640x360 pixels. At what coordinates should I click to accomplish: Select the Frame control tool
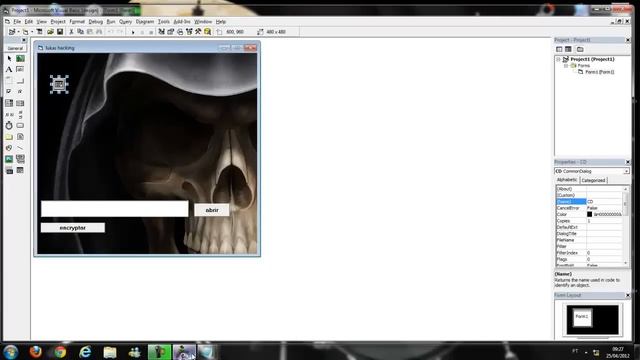coord(9,81)
